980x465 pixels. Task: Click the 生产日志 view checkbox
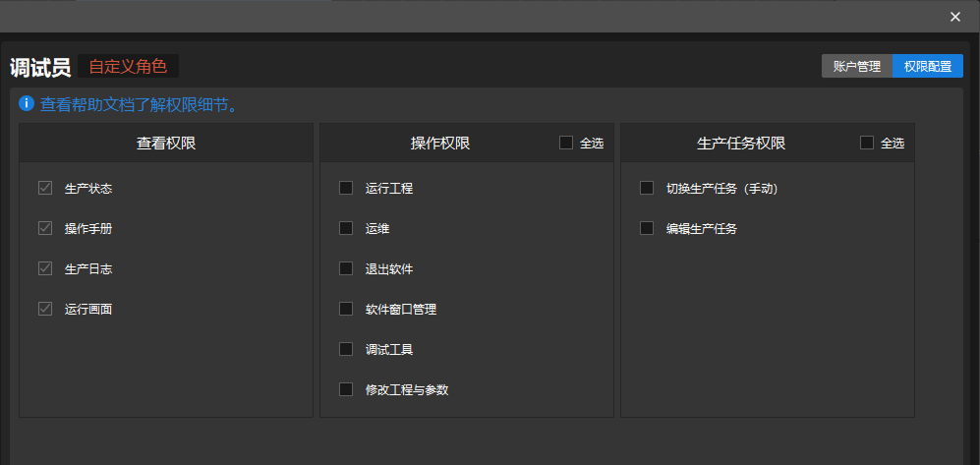[x=45, y=268]
